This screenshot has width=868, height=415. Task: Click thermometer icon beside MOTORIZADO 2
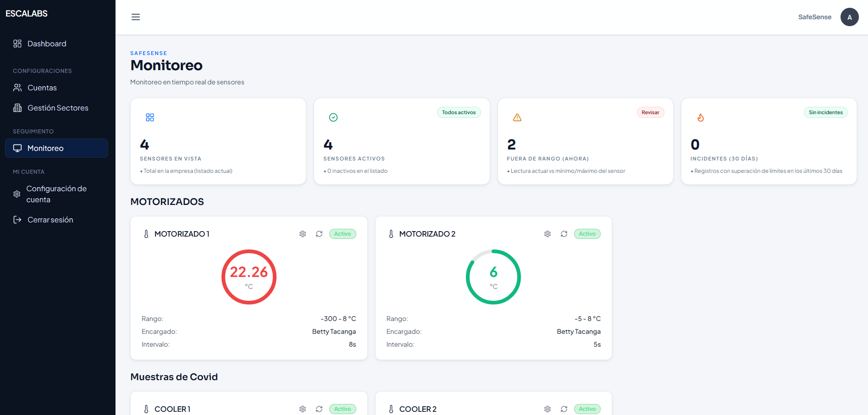[391, 234]
